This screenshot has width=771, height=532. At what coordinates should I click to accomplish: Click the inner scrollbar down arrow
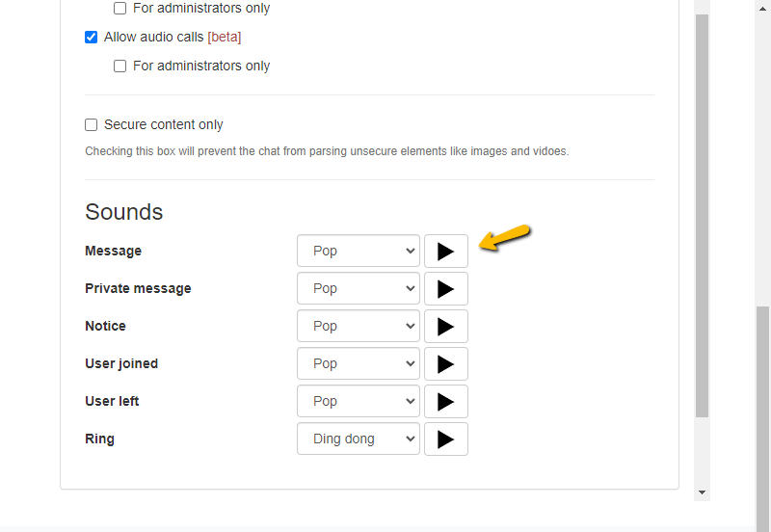pos(703,492)
